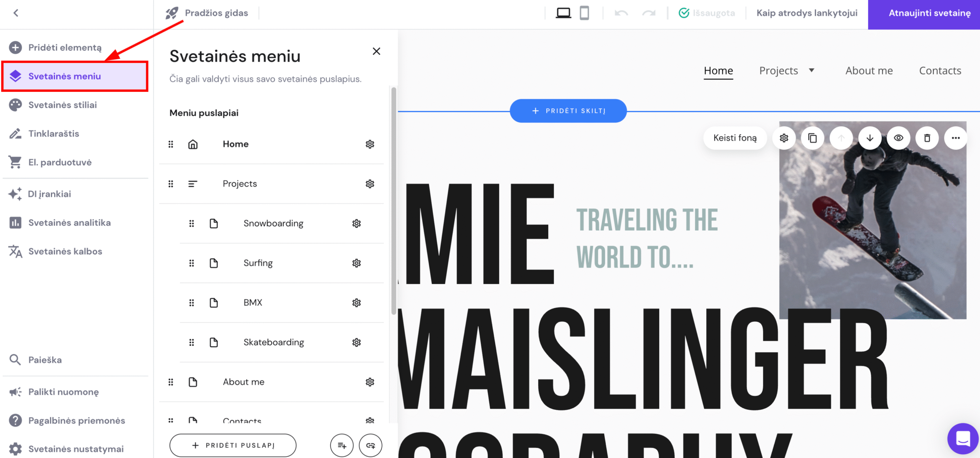
Task: Delete section using trash icon
Action: [x=927, y=138]
